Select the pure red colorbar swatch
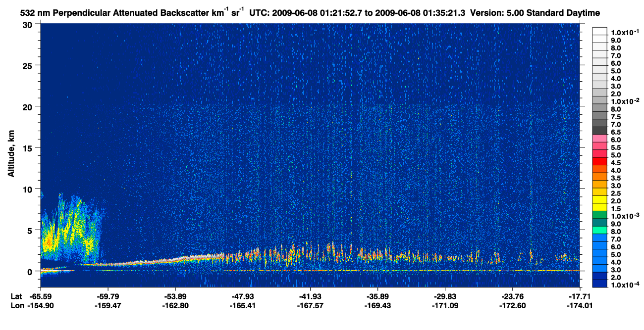This screenshot has width=644, height=330. tap(600, 162)
